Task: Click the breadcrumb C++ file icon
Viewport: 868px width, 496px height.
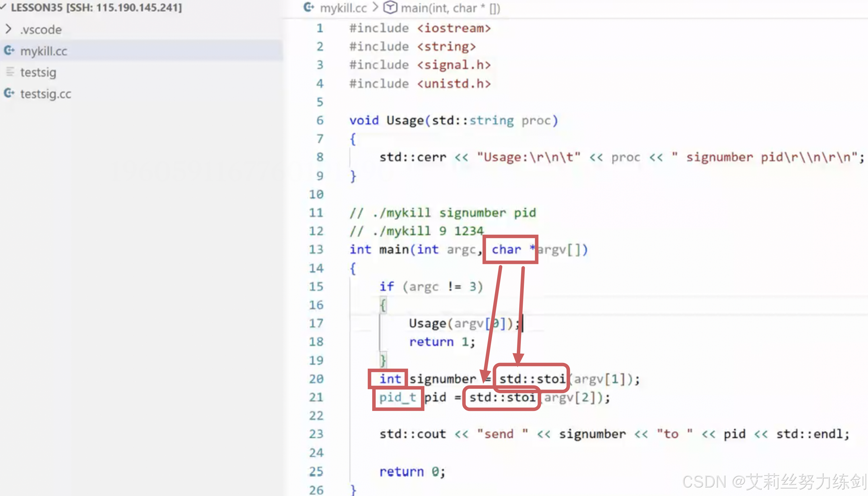Action: (309, 7)
